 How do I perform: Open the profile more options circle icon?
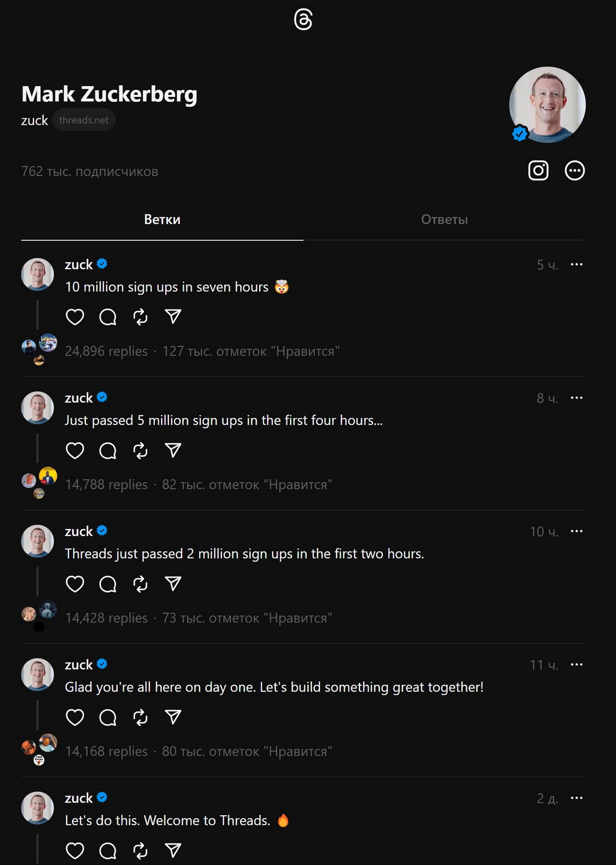(574, 171)
